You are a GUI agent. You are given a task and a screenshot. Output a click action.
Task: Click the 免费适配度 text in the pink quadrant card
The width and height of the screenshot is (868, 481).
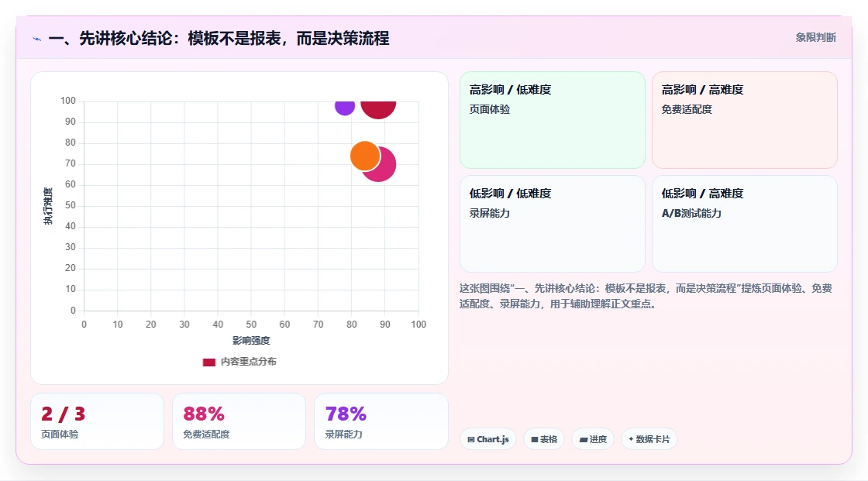(x=687, y=109)
